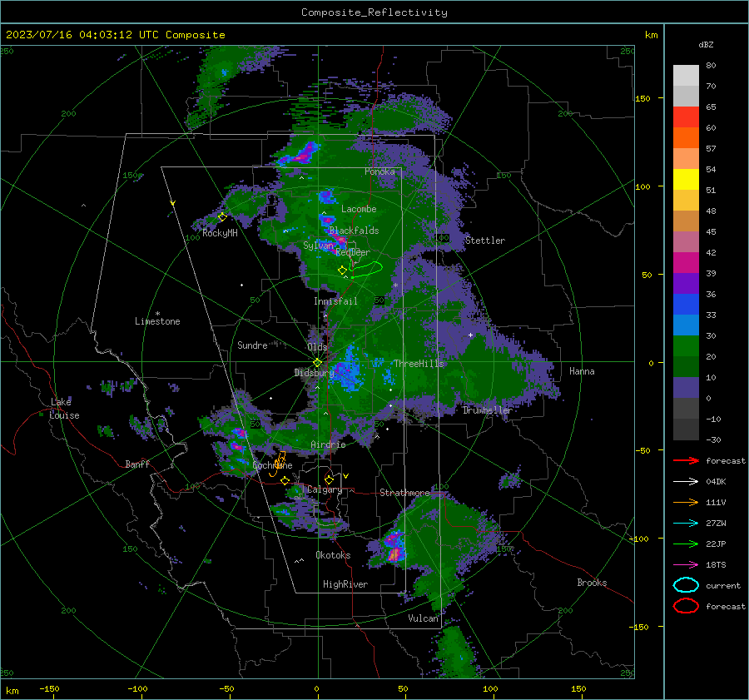Click the magenta 18TS arrow legend icon
The width and height of the screenshot is (749, 700).
(x=686, y=565)
